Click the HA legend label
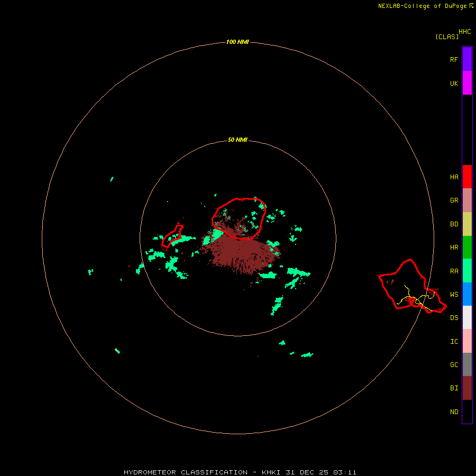The height and width of the screenshot is (476, 476). click(x=454, y=177)
